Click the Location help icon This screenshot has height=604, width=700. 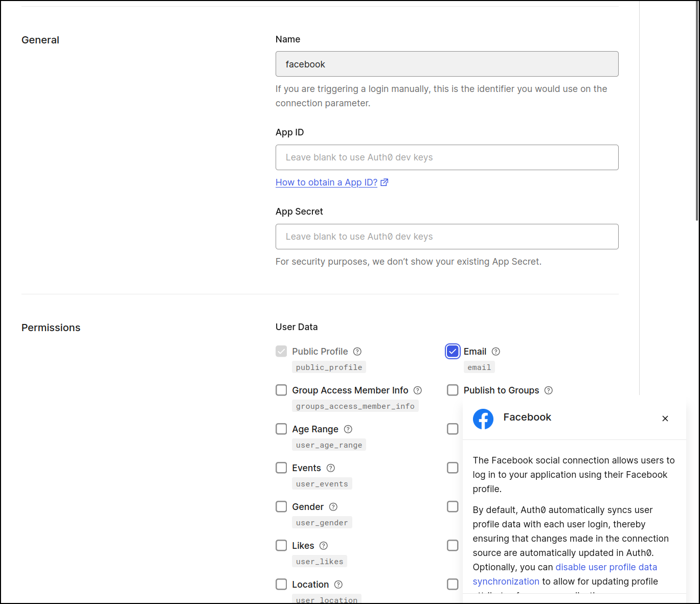(x=338, y=585)
